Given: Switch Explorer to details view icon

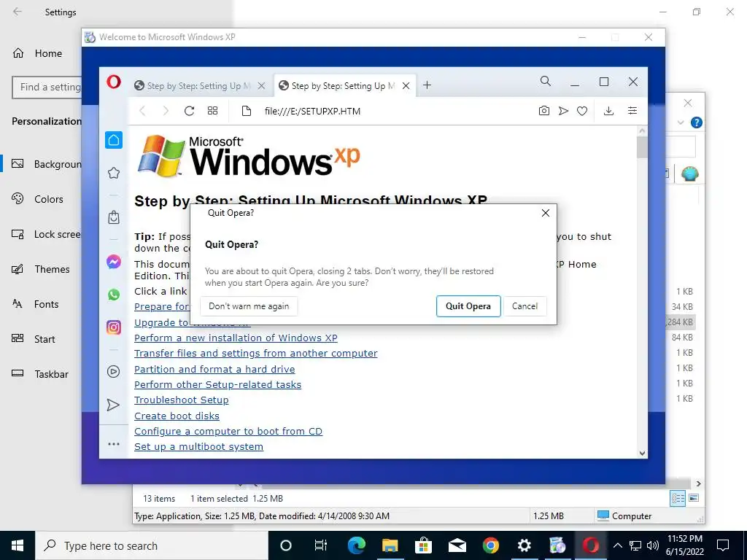Looking at the screenshot, I should tap(678, 499).
